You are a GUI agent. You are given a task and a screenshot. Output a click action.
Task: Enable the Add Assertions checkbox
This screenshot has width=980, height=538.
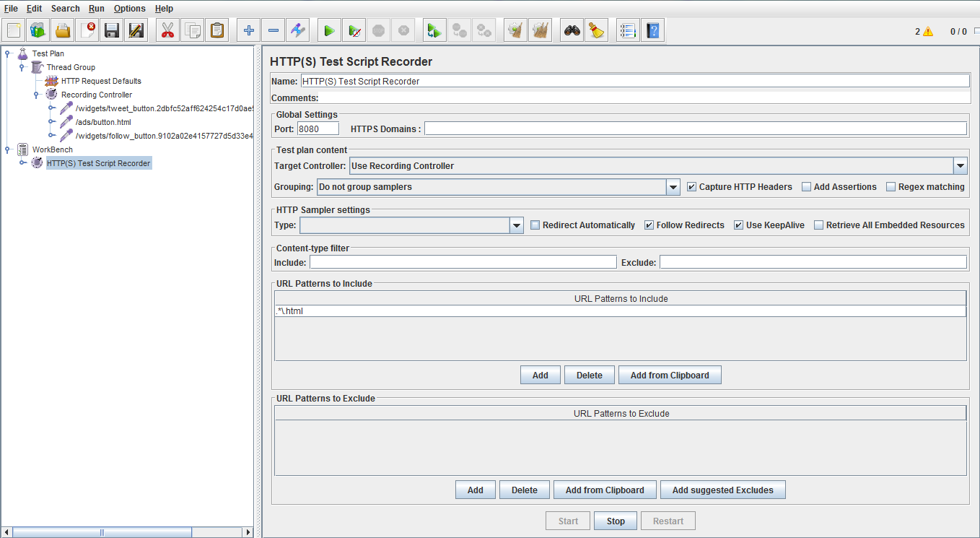coord(806,186)
